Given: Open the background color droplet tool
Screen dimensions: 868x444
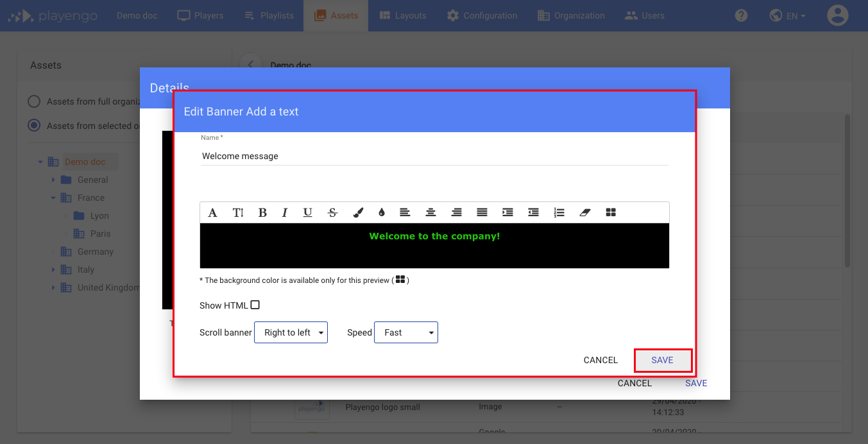Looking at the screenshot, I should 382,212.
